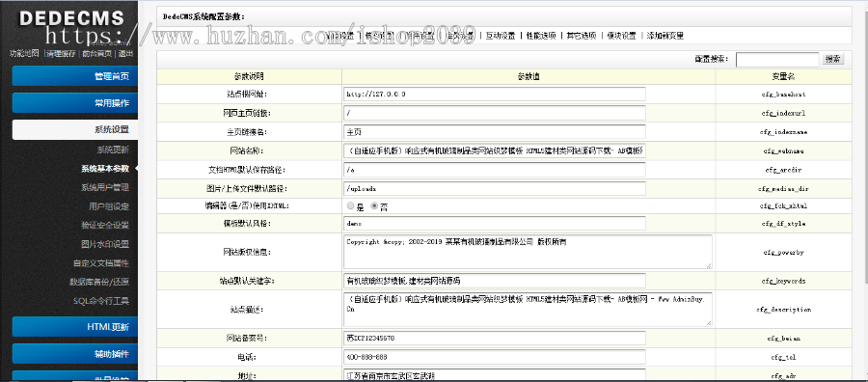Click the 站点描述 textarea

(x=528, y=309)
